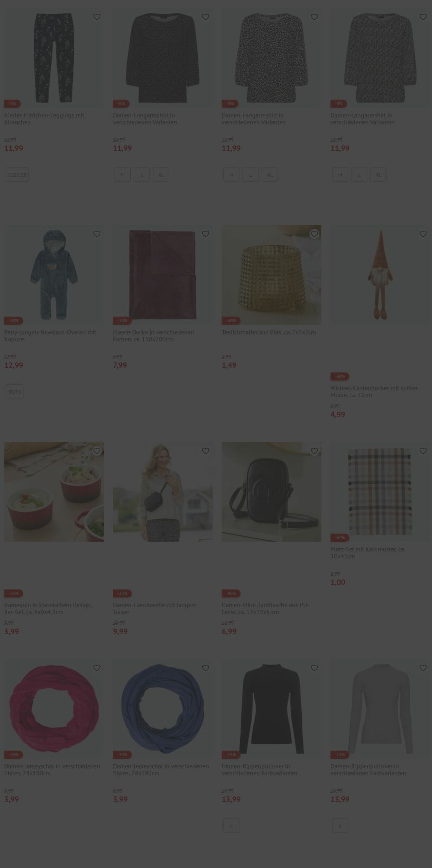The height and width of the screenshot is (868, 432).
Task: Choose size 50/56 for newborn overall
Action: point(15,392)
